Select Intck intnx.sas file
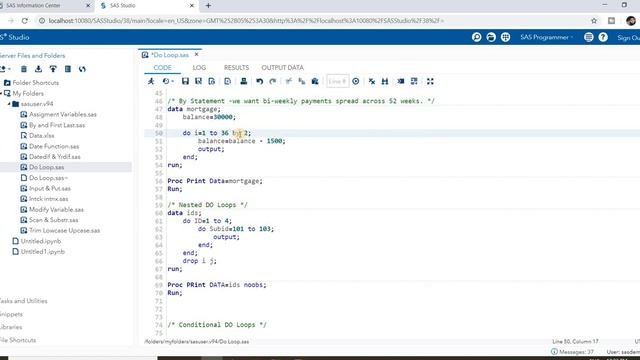The width and height of the screenshot is (640, 360). [x=49, y=199]
